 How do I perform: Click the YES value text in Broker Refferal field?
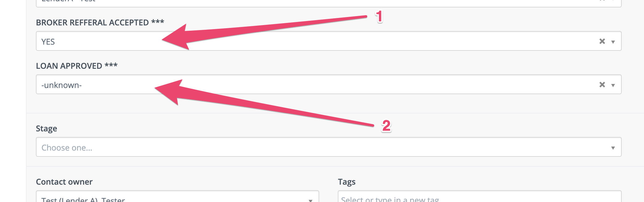click(48, 42)
